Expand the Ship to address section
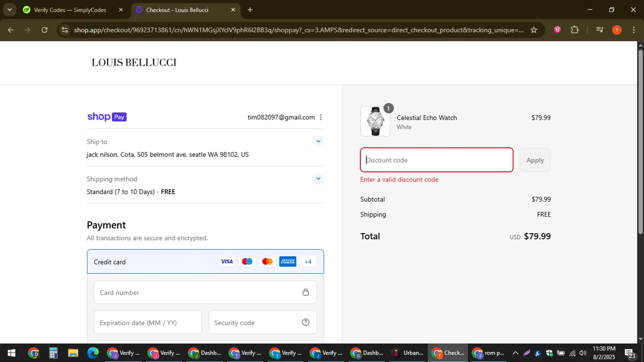The height and width of the screenshot is (362, 644). click(x=318, y=141)
